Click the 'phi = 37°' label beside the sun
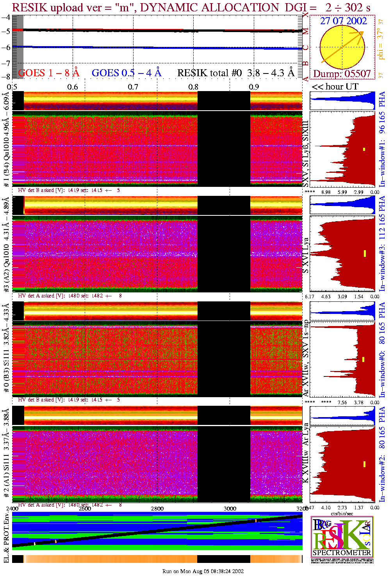This screenshot has width=392, height=577. [381, 46]
